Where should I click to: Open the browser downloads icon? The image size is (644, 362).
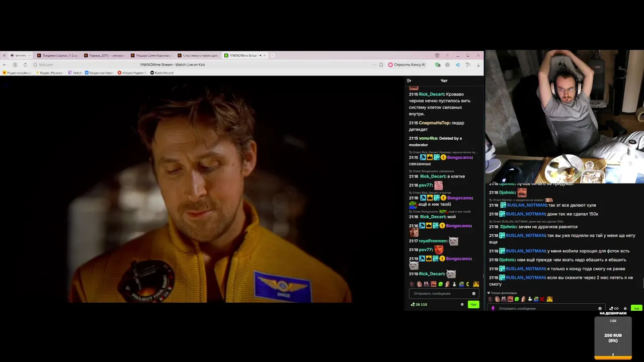click(x=478, y=65)
